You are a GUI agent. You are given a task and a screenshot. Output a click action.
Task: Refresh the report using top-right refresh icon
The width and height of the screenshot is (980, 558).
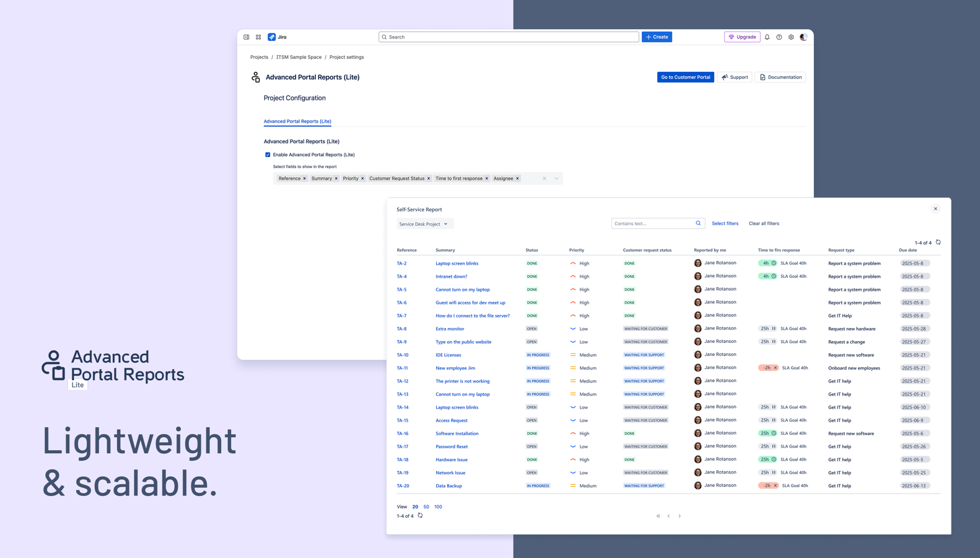pos(938,242)
